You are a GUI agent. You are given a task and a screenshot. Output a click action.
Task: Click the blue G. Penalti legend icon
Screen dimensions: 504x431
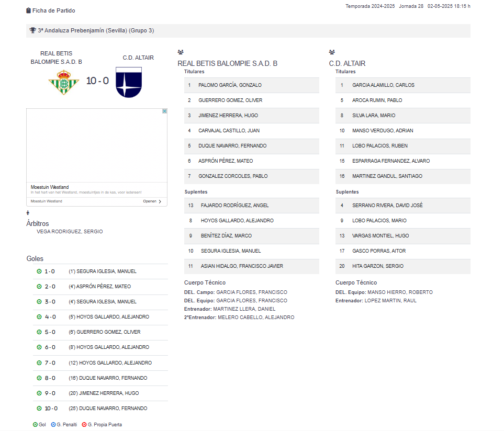[x=53, y=425]
